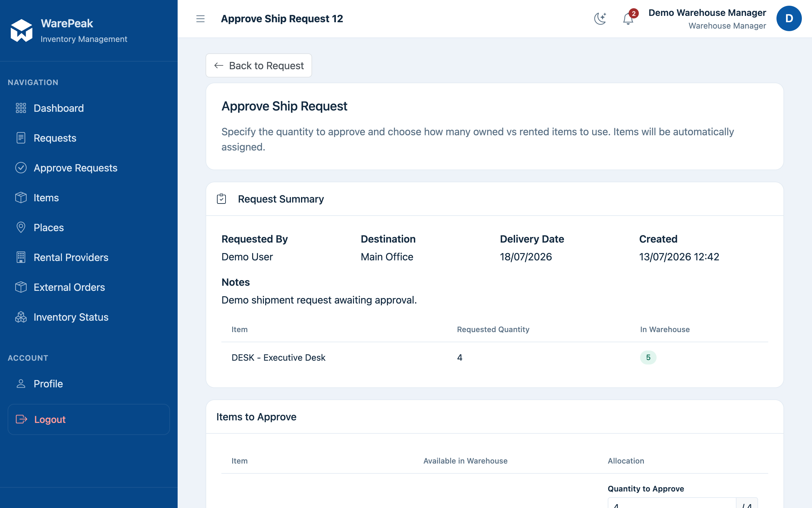The height and width of the screenshot is (508, 812).
Task: Click the Profile person icon
Action: click(21, 384)
